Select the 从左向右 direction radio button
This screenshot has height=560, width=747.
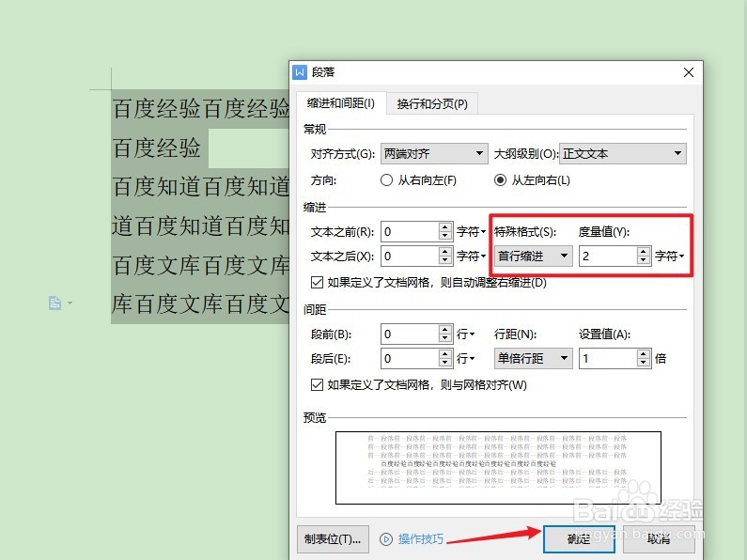point(500,180)
